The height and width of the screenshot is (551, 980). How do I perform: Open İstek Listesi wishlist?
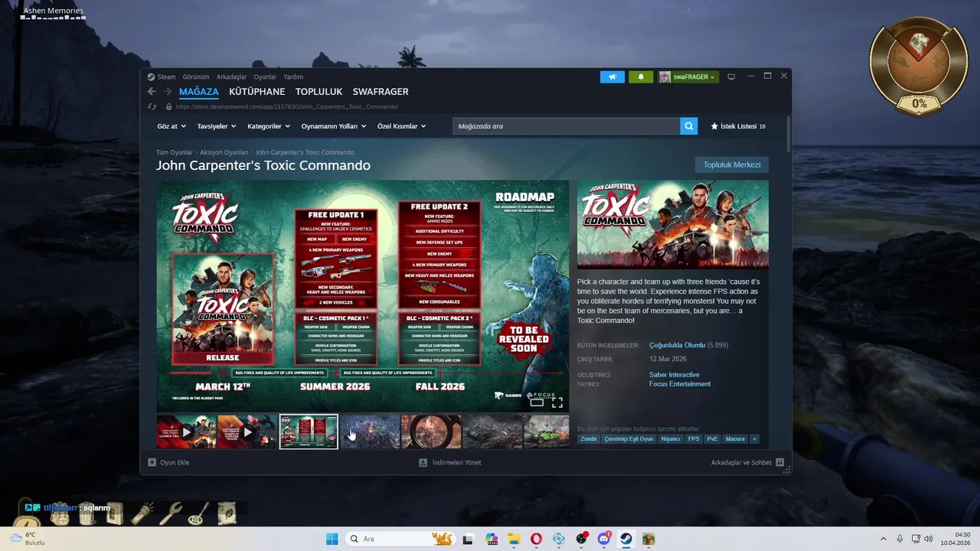738,126
